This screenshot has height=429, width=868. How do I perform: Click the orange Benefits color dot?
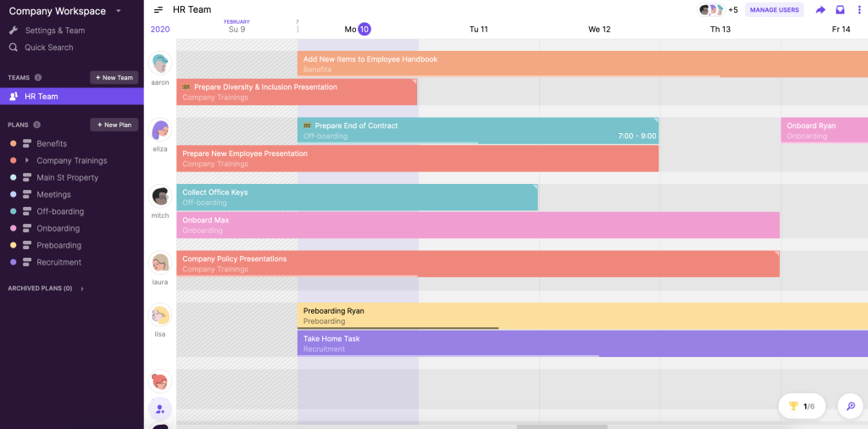(14, 144)
